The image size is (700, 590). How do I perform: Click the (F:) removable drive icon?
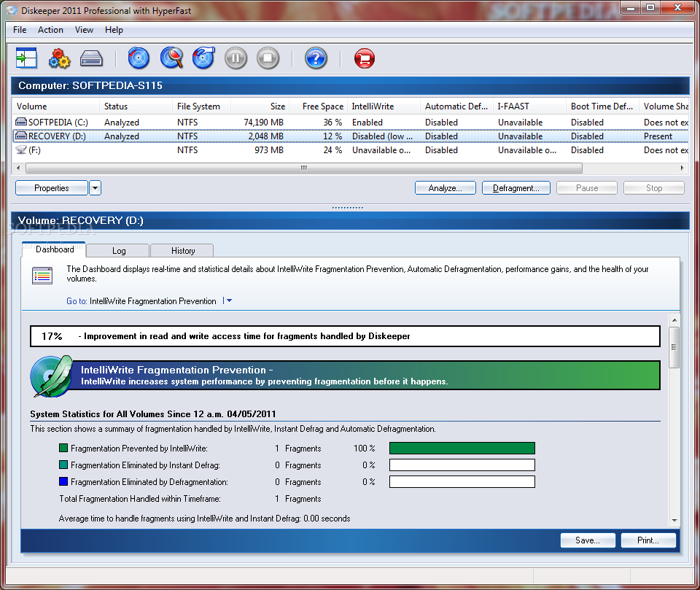pyautogui.click(x=21, y=150)
